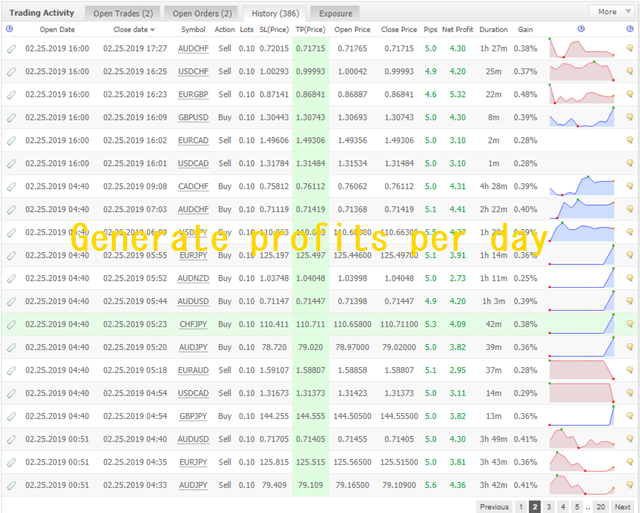Sort by the Open Date column header
The width and height of the screenshot is (640, 513).
(x=57, y=29)
